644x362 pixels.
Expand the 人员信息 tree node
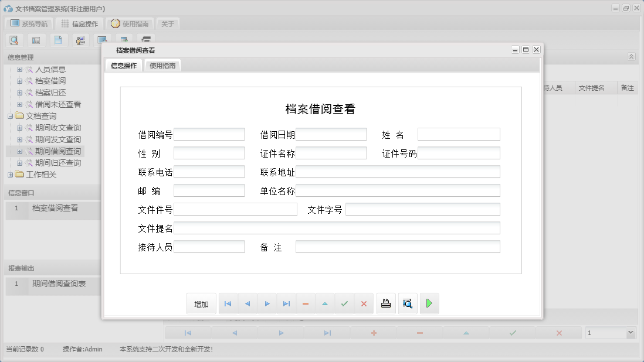[x=19, y=69]
